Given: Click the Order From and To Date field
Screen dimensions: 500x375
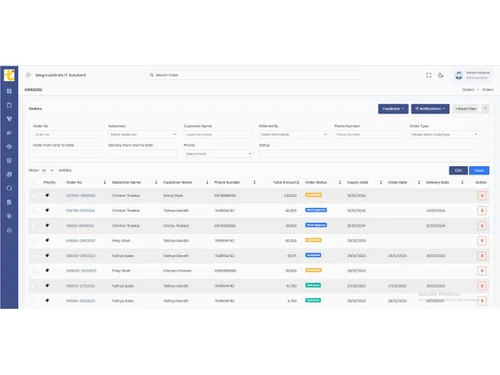Looking at the screenshot, I should coord(67,154).
